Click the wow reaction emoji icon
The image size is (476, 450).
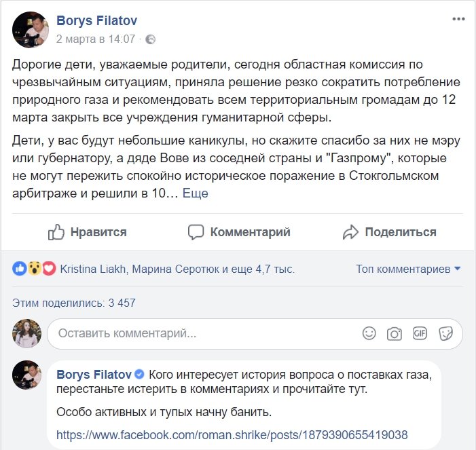tap(34, 269)
